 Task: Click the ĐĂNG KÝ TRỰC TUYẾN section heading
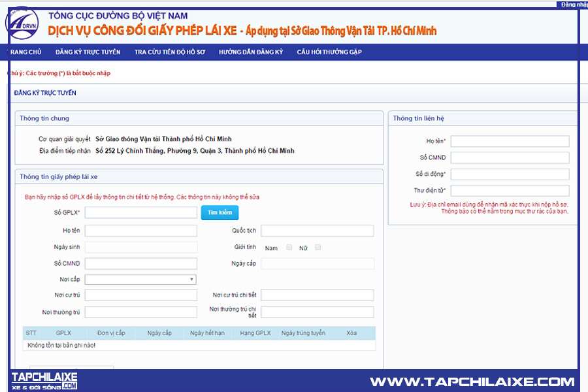click(45, 93)
